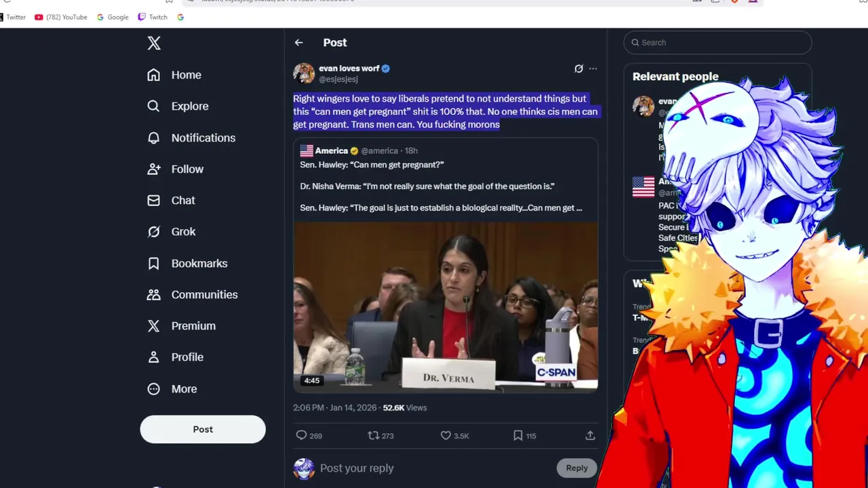Image resolution: width=868 pixels, height=488 pixels.
Task: Click the America flag avatar in Relevant people
Action: click(x=644, y=187)
